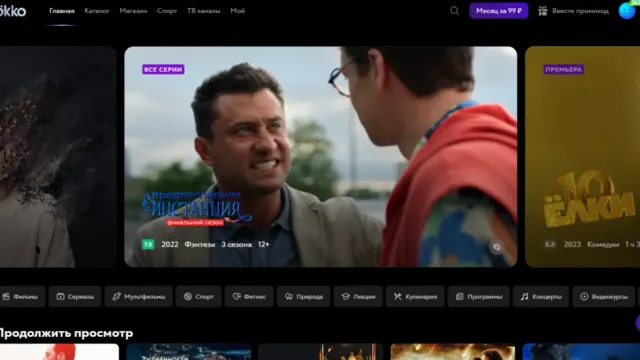Click Ввести промокод link

click(580, 11)
